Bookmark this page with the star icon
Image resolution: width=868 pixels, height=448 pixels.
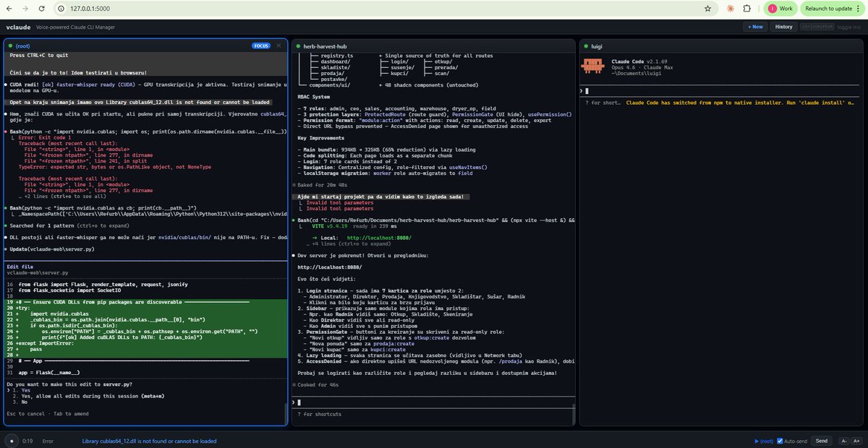[707, 8]
